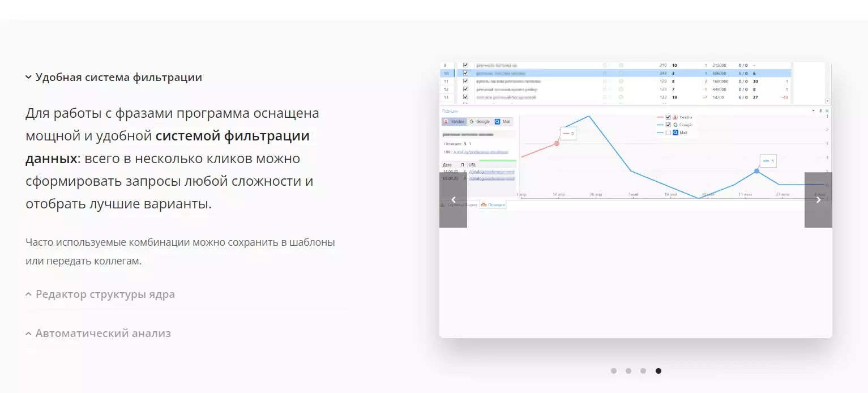
Task: Click the value 449000 in row 12
Action: tap(719, 89)
